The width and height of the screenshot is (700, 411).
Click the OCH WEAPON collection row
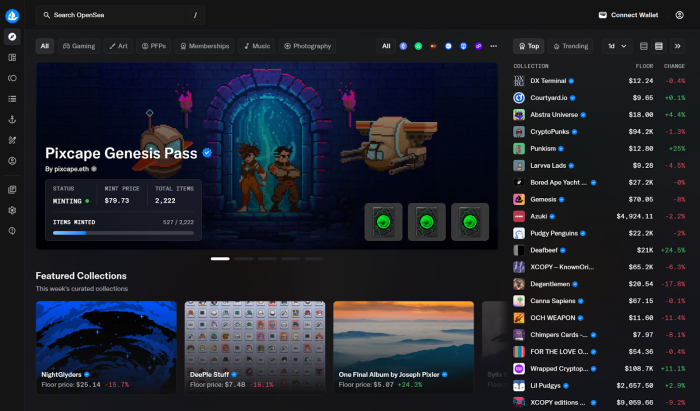(x=599, y=318)
